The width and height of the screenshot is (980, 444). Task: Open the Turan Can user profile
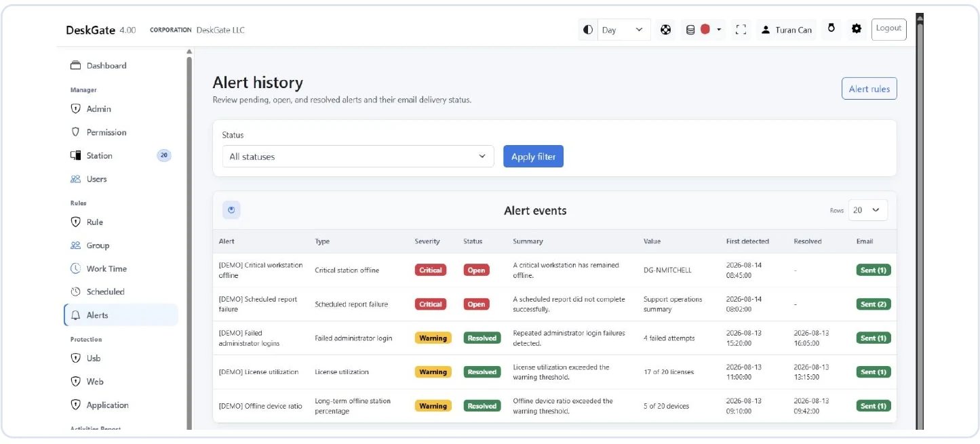click(x=787, y=30)
